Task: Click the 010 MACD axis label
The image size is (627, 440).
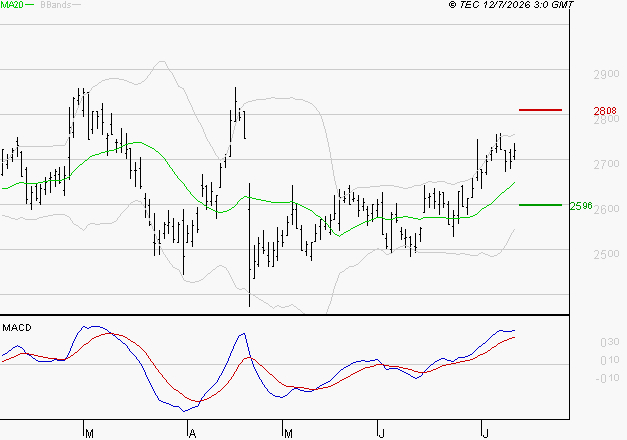Action: (x=609, y=360)
